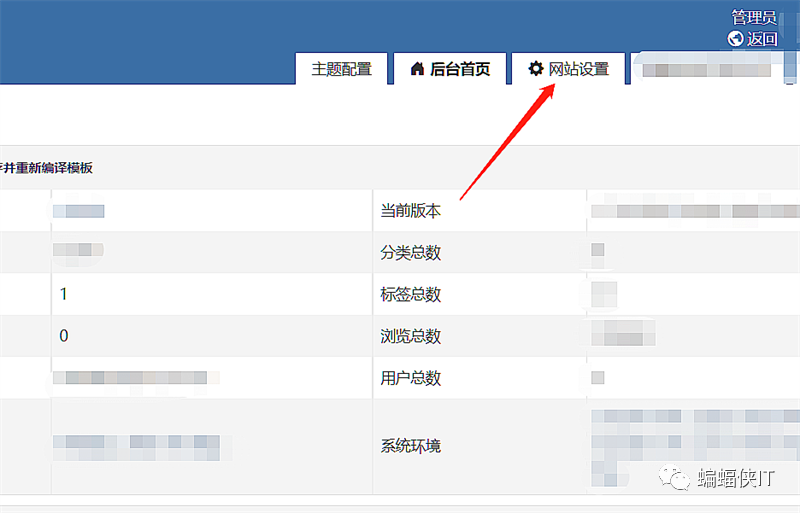Image resolution: width=800 pixels, height=513 pixels.
Task: Select the 浏览总数 label cell
Action: [480, 336]
